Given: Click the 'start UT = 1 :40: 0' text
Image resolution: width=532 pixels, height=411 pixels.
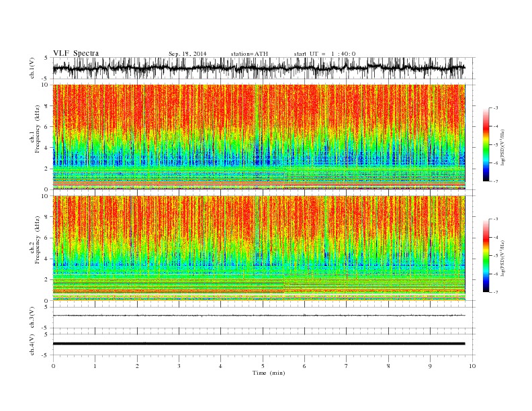Looking at the screenshot, I should pyautogui.click(x=324, y=54).
